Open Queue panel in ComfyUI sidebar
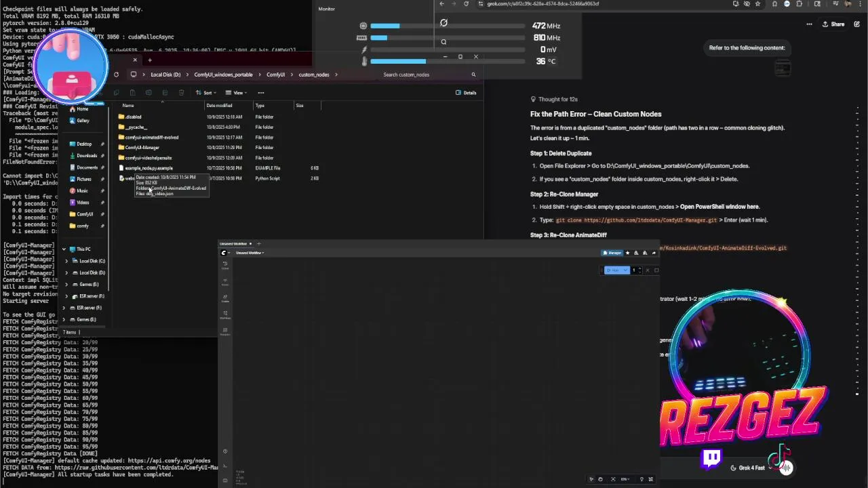 pos(225,264)
